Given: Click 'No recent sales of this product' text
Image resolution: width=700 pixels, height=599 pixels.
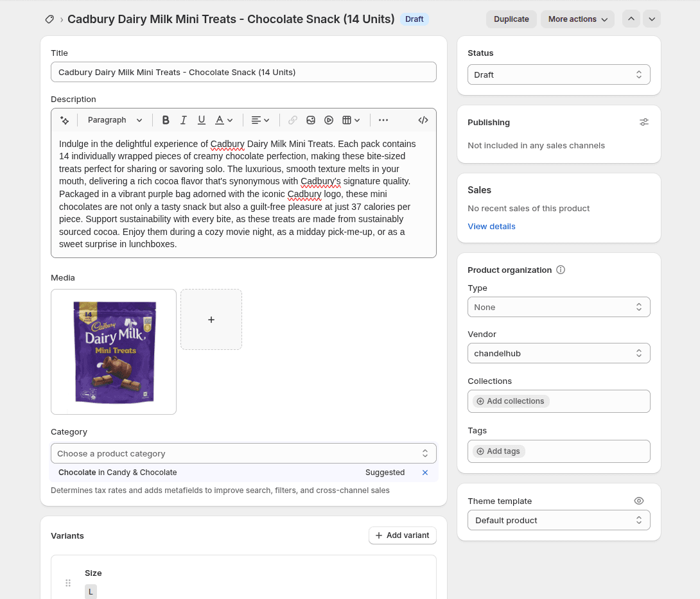Looking at the screenshot, I should point(529,209).
